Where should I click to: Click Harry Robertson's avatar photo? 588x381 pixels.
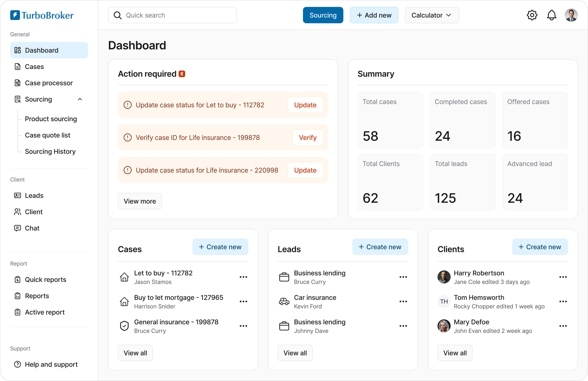pyautogui.click(x=444, y=277)
